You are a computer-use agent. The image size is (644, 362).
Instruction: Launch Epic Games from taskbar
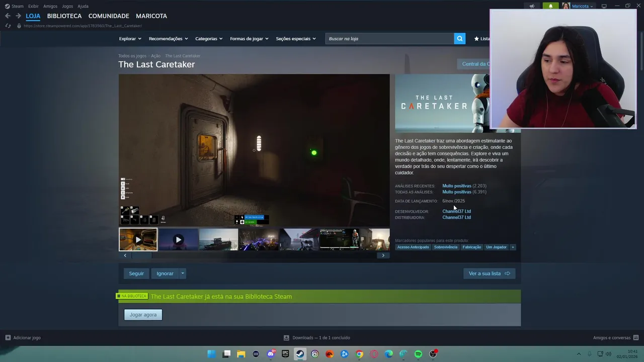click(x=285, y=354)
